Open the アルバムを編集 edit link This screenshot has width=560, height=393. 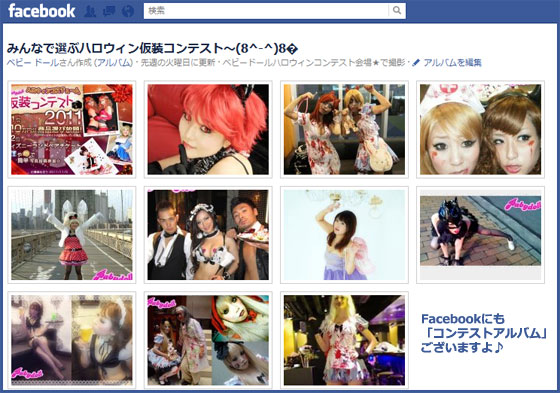[x=452, y=63]
